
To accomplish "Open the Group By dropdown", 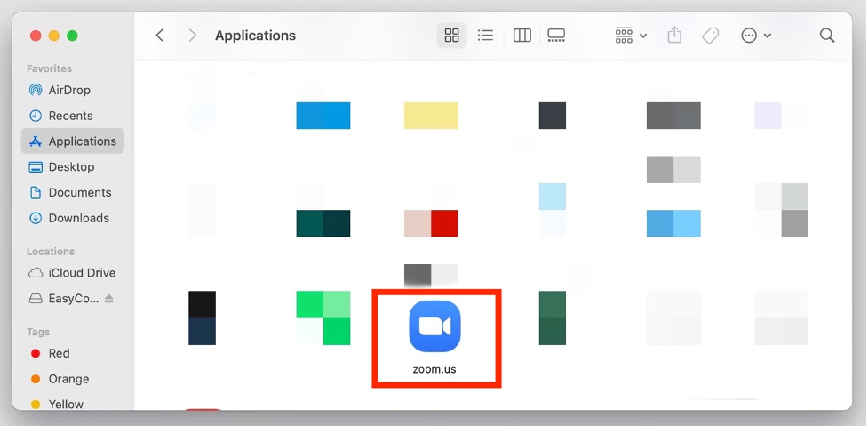I will click(631, 36).
